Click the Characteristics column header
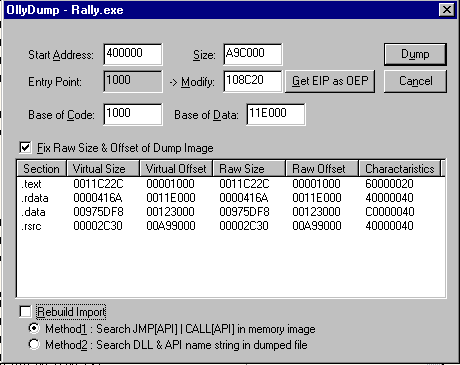The width and height of the screenshot is (460, 365). coord(400,169)
